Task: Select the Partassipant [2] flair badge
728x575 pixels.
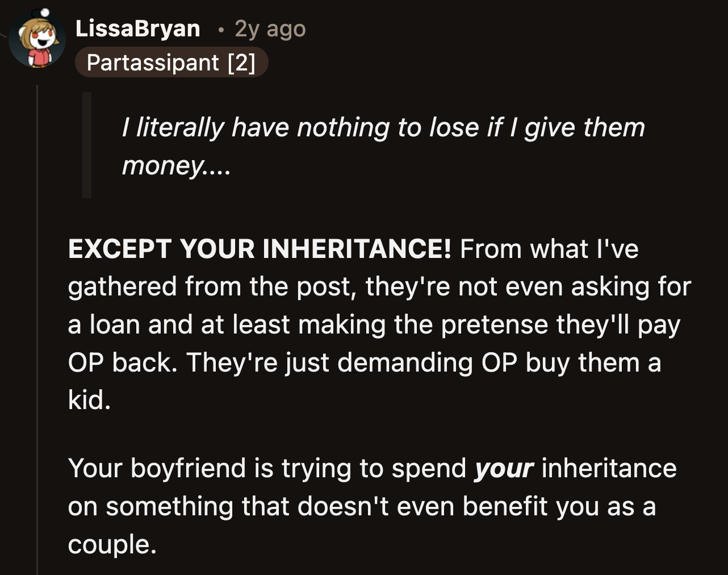Action: (x=171, y=63)
